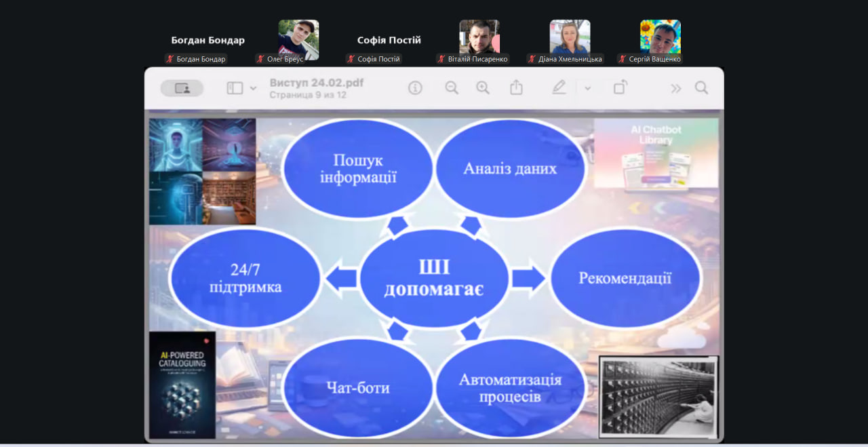The width and height of the screenshot is (868, 447).
Task: Open the Share icon in the toolbar
Action: pos(517,88)
